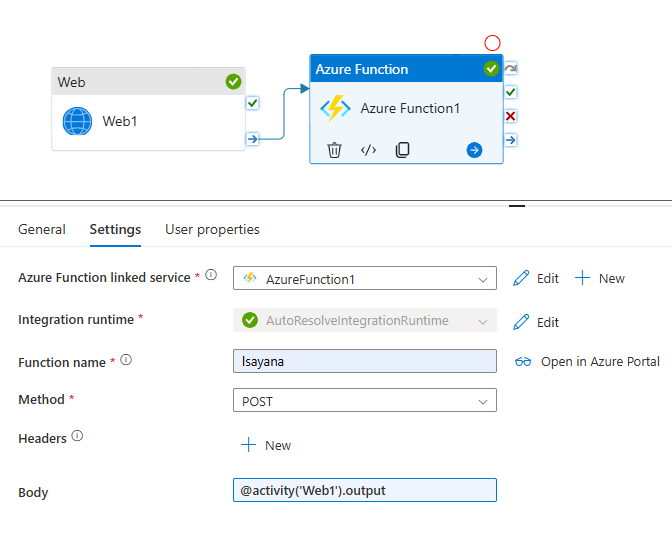This screenshot has height=545, width=672.
Task: Click the Azure Function1 activity name
Action: tap(410, 108)
